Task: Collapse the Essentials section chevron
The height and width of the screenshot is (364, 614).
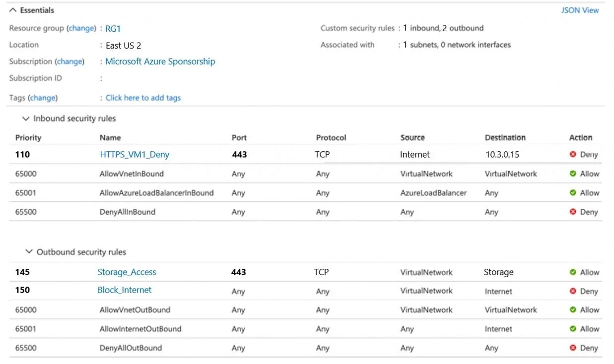Action: click(x=12, y=10)
